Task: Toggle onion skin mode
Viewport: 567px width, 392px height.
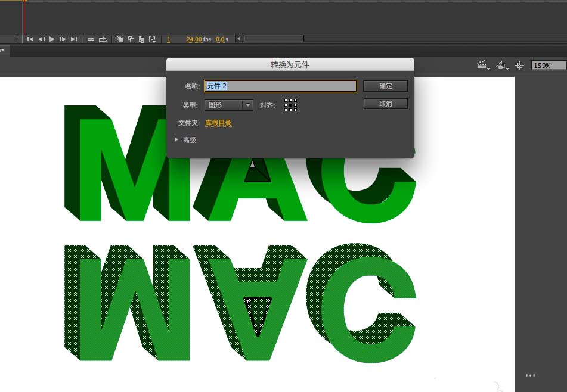Action: (x=120, y=39)
